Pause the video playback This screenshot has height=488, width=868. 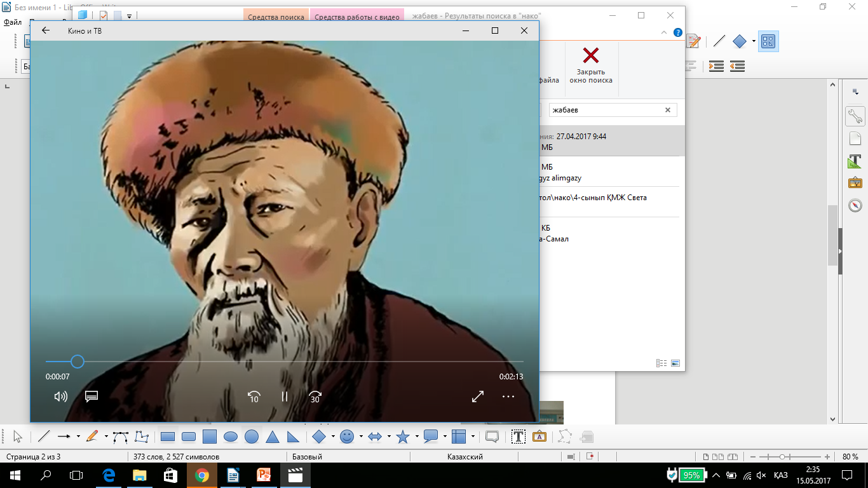pyautogui.click(x=285, y=396)
